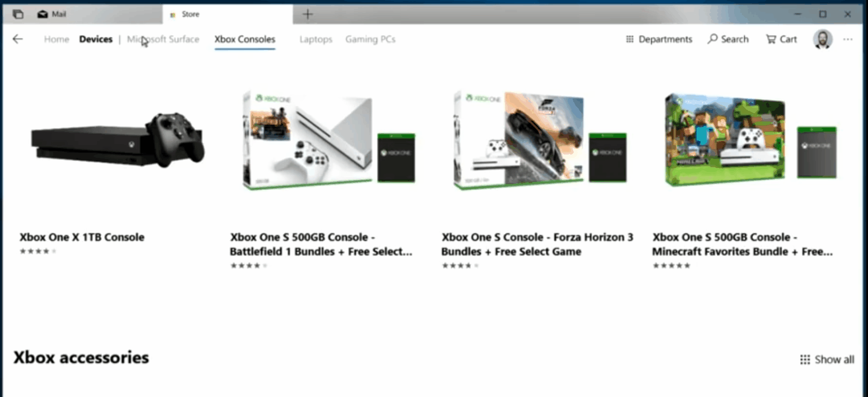Image resolution: width=868 pixels, height=397 pixels.
Task: Open the Sets tab switcher icon
Action: [x=18, y=15]
